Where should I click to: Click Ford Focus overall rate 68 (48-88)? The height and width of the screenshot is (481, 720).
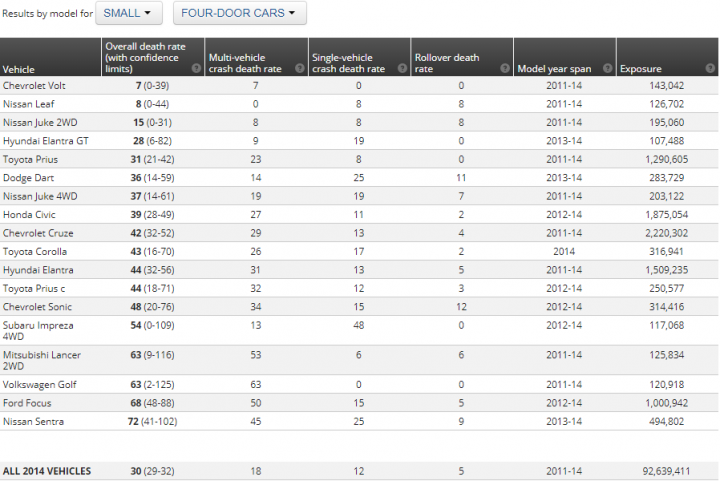(152, 403)
